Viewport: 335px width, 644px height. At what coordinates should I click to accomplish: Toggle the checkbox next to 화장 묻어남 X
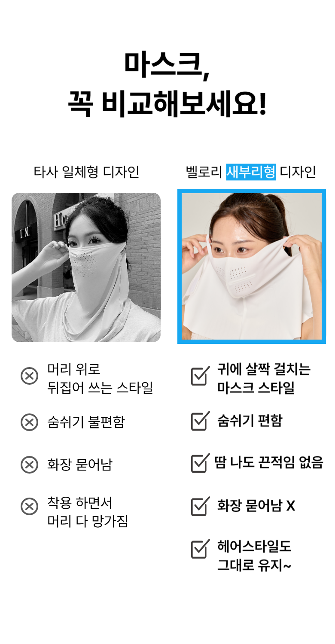[x=200, y=506]
